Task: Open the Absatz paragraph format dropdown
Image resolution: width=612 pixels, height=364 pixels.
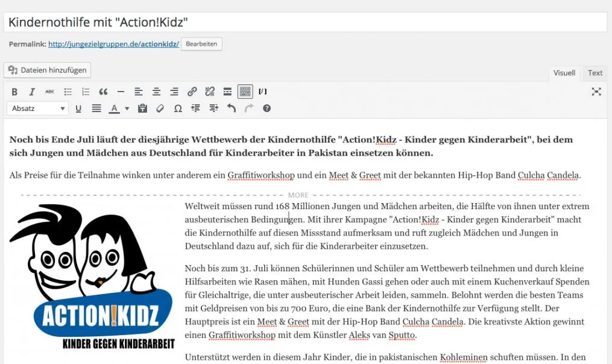Action: click(38, 108)
